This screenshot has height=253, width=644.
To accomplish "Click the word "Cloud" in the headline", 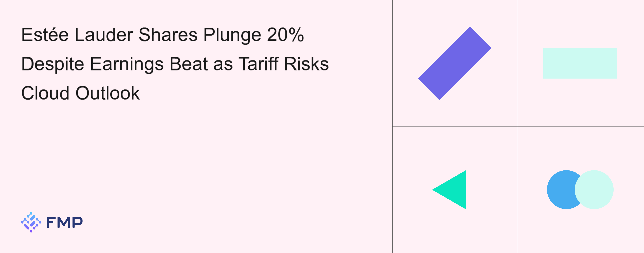I will pos(45,93).
